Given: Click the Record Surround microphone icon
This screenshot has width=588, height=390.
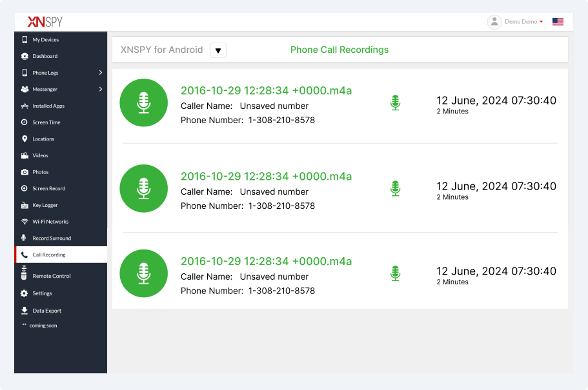Looking at the screenshot, I should (25, 238).
